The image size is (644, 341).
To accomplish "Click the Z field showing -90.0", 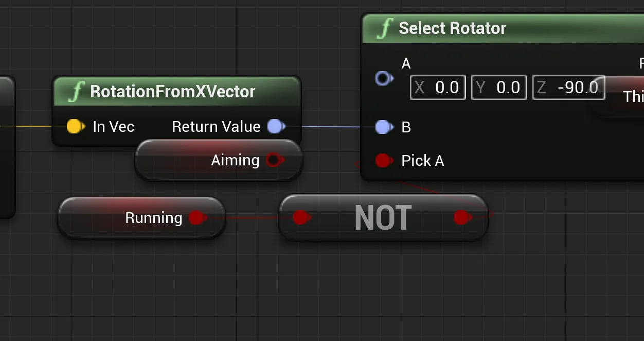I will (x=568, y=88).
